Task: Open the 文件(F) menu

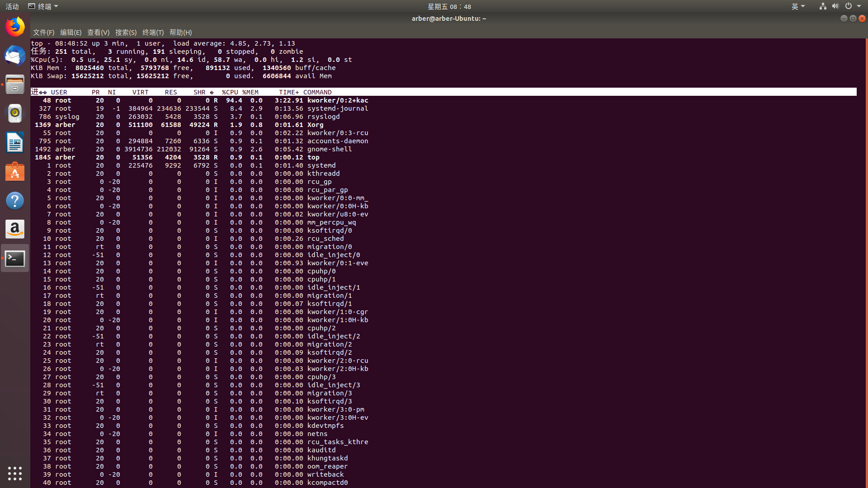Action: point(43,33)
